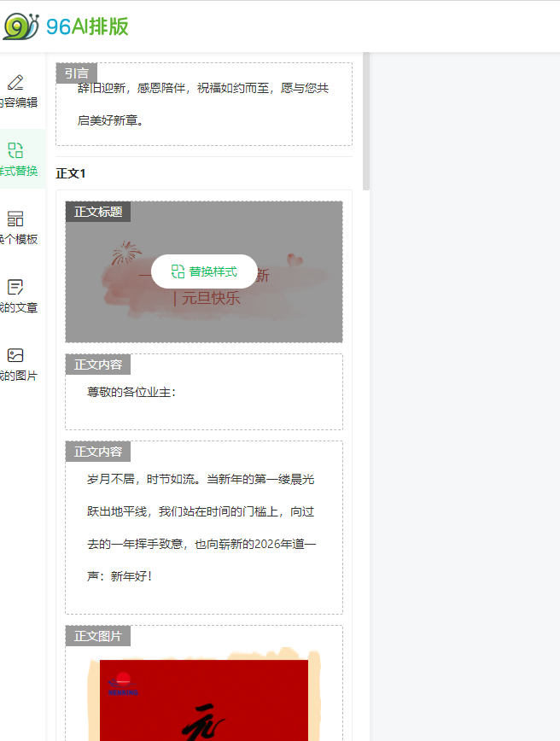Open the 换个模板 template icon
The width and height of the screenshot is (560, 741).
(x=15, y=219)
